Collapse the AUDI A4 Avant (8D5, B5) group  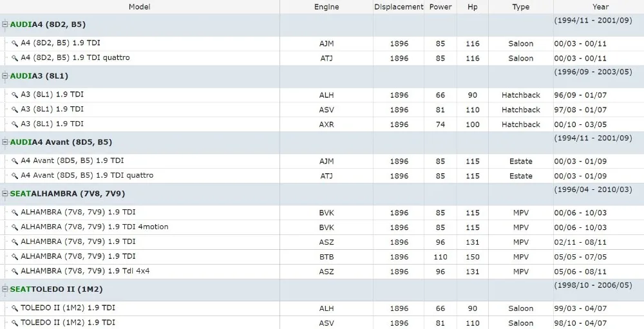coord(5,142)
